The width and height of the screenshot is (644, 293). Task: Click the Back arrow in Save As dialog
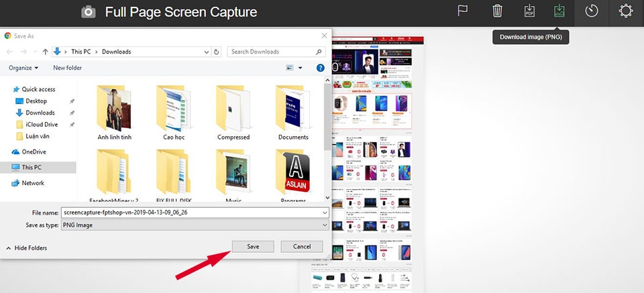coord(9,52)
